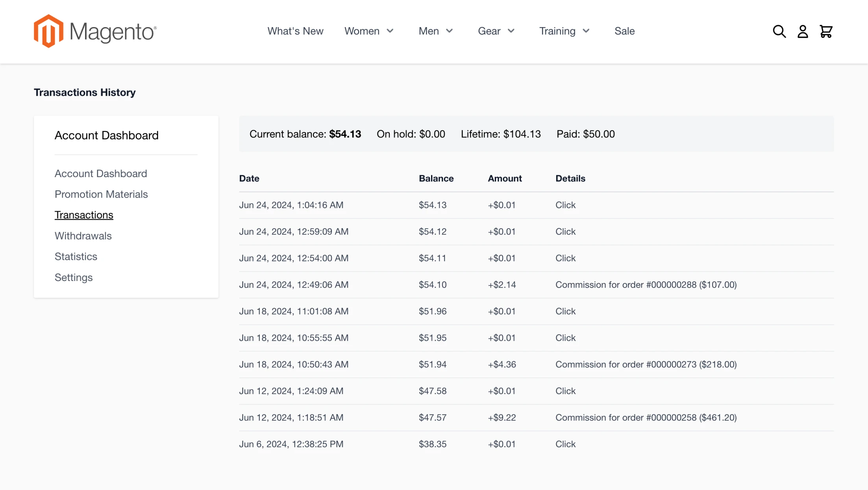This screenshot has width=868, height=490.
Task: Expand the Training menu chevron
Action: [586, 31]
